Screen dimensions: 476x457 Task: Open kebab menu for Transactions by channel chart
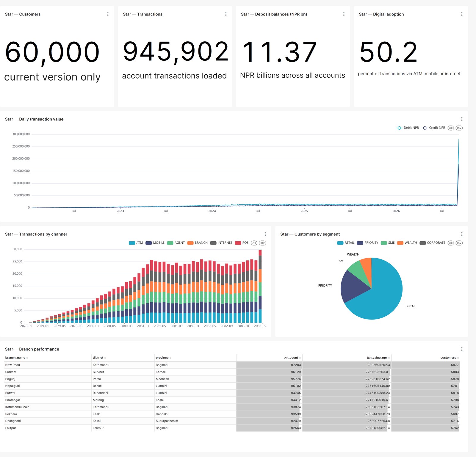[265, 234]
